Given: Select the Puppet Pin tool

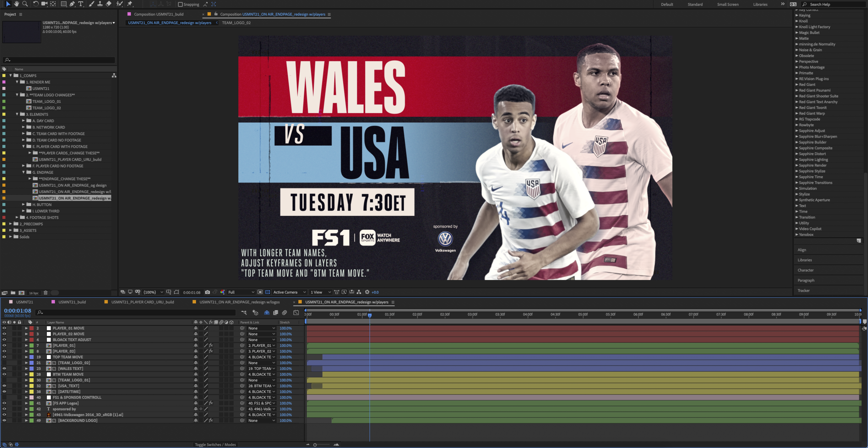Looking at the screenshot, I should click(130, 4).
